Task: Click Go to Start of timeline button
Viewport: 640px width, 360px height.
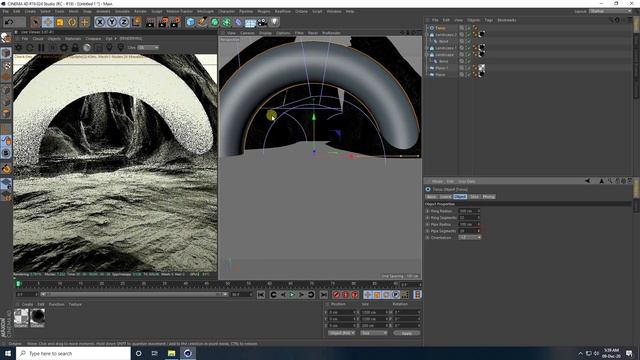Action: [261, 295]
